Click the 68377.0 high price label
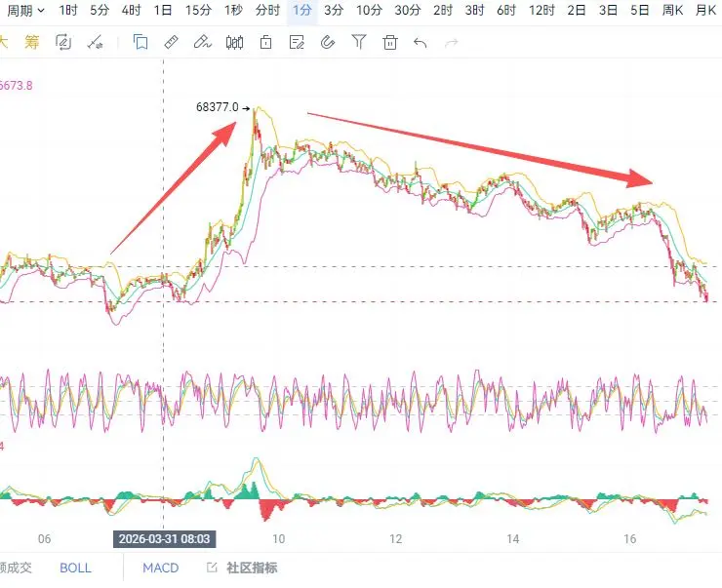722x588 pixels. 217,107
